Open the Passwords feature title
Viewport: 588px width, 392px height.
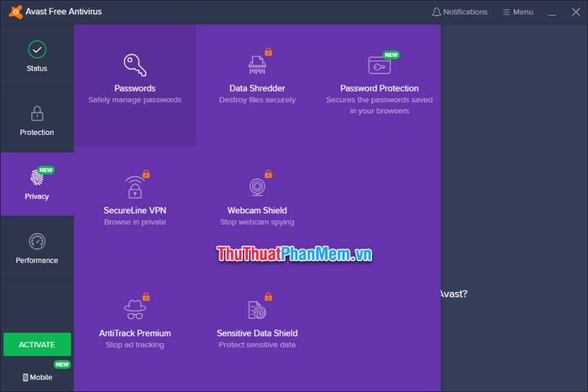[135, 88]
